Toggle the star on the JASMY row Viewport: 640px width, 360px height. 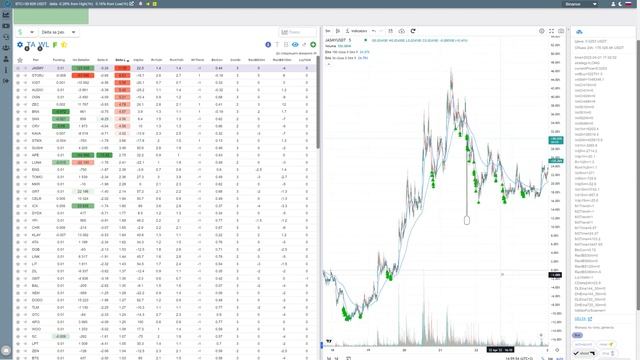18,68
